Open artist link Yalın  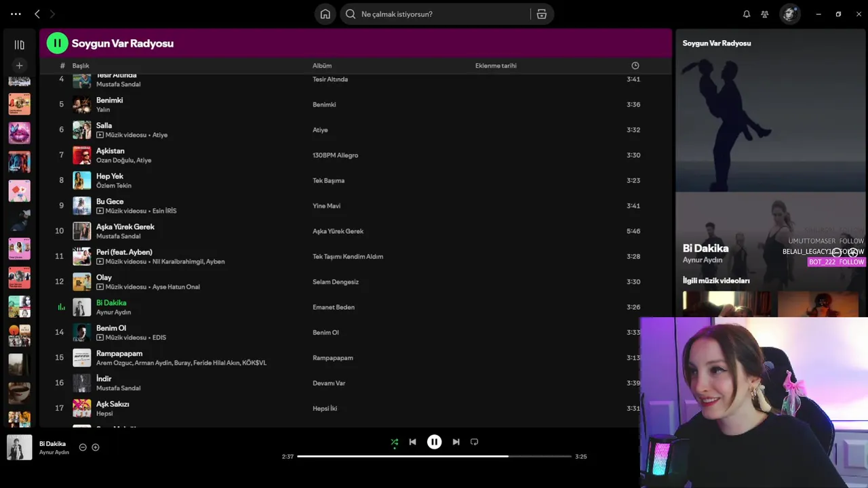(103, 110)
